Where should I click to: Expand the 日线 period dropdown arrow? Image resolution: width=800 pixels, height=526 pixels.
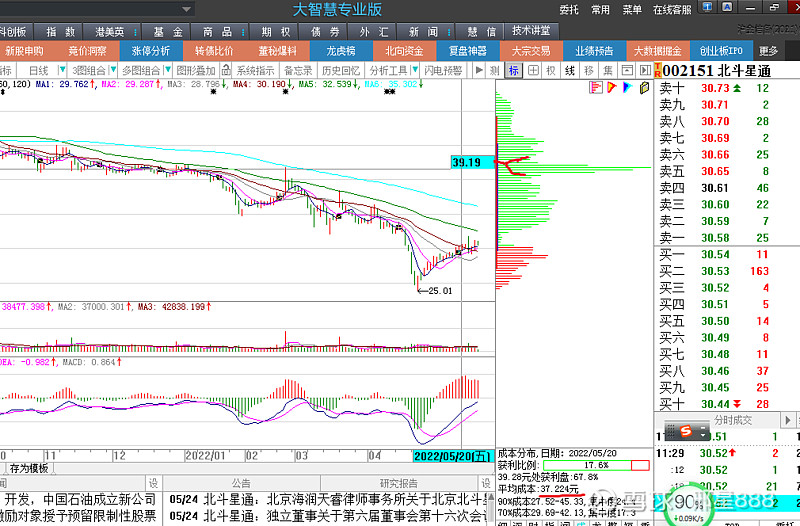click(x=62, y=69)
